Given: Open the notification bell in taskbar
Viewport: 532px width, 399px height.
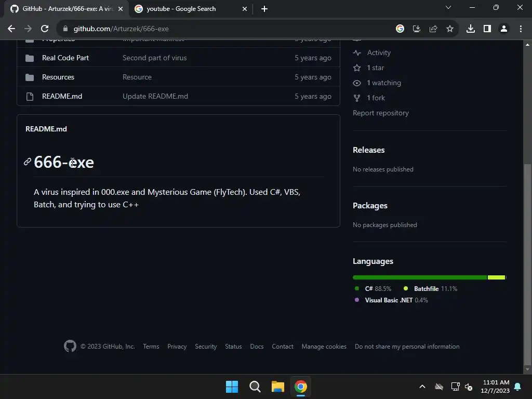Looking at the screenshot, I should pyautogui.click(x=518, y=387).
